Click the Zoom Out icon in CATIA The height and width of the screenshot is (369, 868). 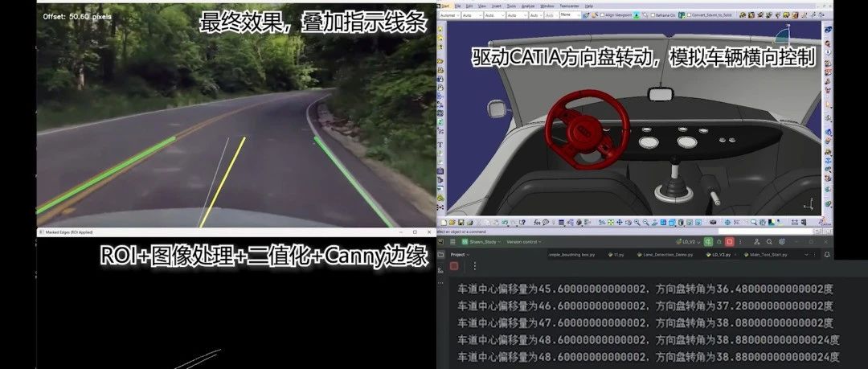pyautogui.click(x=645, y=222)
